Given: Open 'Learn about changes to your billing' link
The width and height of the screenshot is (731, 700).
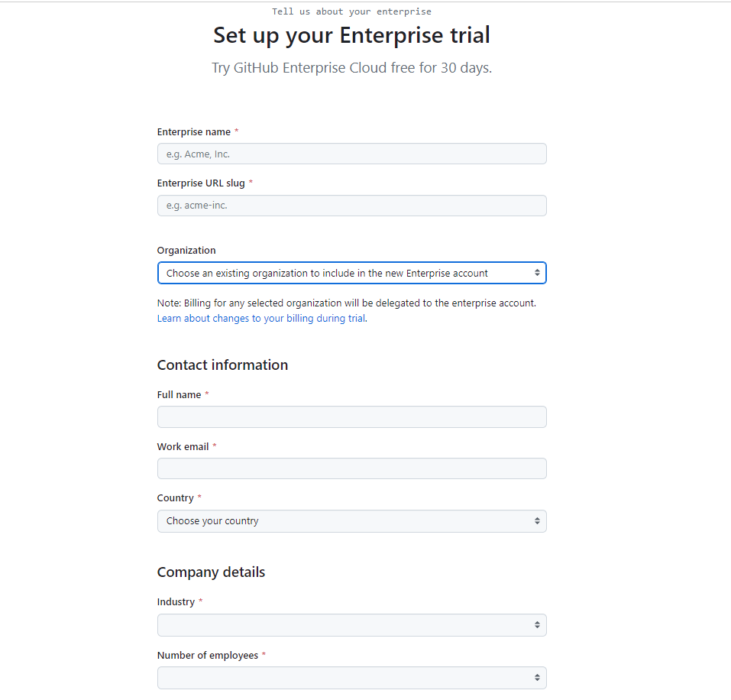Looking at the screenshot, I should coord(261,319).
